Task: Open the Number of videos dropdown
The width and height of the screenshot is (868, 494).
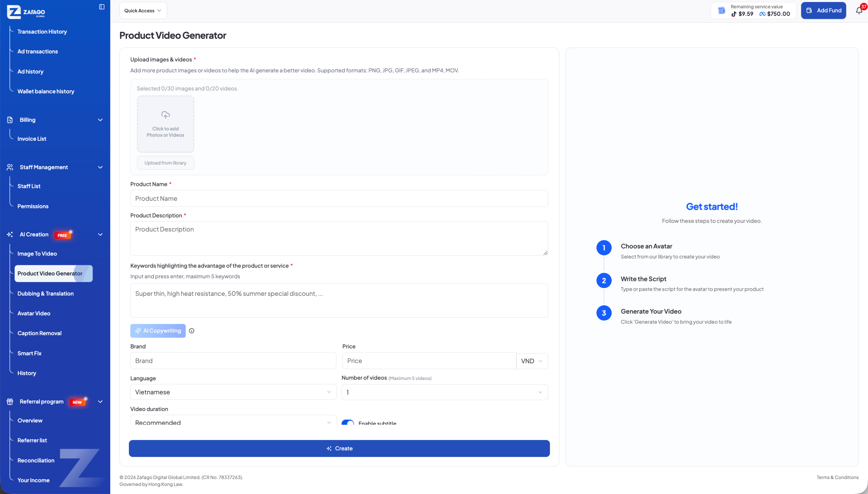Action: pos(445,392)
